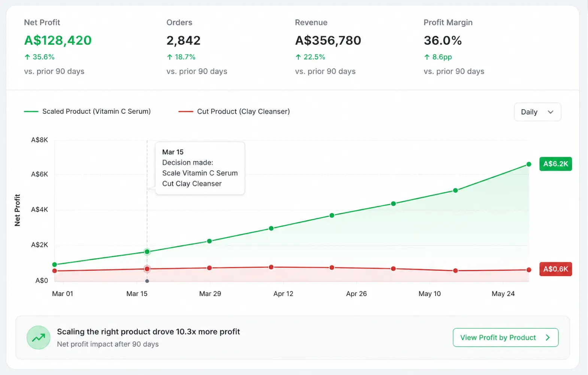Click the 8.6pp margin increase indicator
Viewport: 588px width, 375px height.
point(438,57)
